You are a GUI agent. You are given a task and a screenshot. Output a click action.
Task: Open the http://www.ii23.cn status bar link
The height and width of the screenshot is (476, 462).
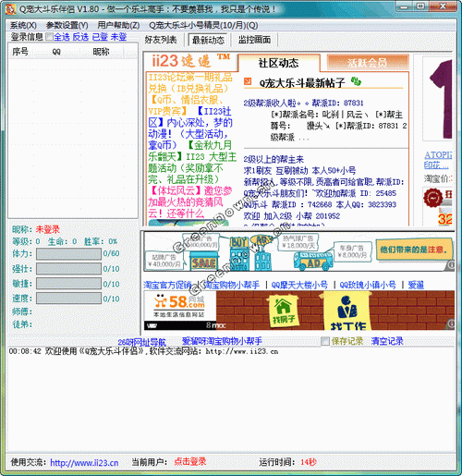(x=84, y=463)
